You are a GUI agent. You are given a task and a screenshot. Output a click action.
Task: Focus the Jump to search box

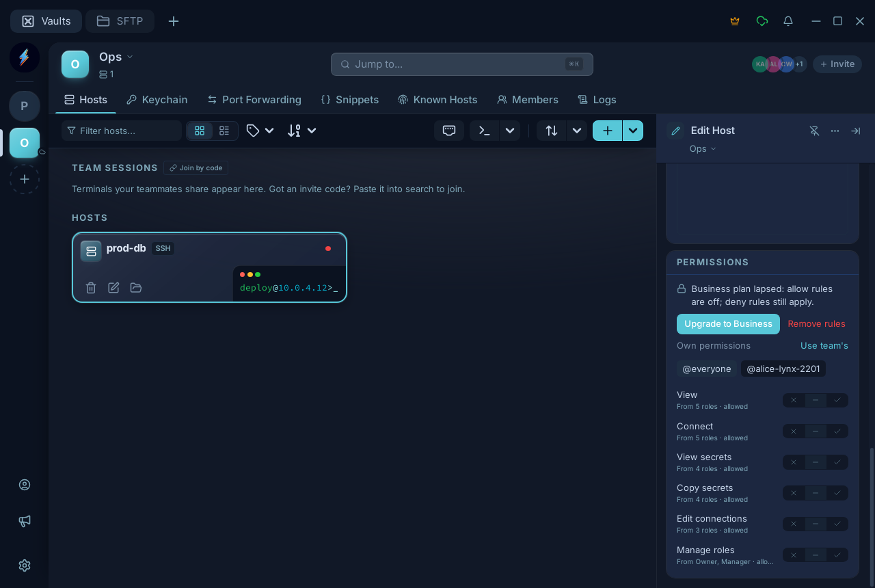462,64
